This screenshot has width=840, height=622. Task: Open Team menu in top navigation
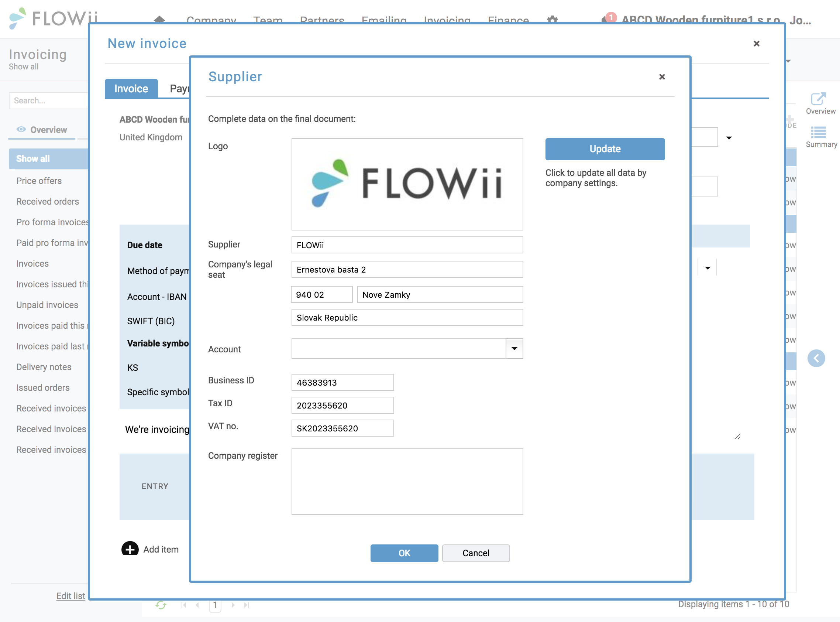[x=268, y=20]
